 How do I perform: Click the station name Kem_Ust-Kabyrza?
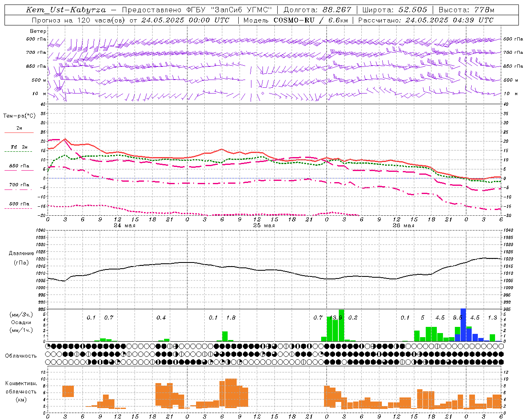point(66,10)
